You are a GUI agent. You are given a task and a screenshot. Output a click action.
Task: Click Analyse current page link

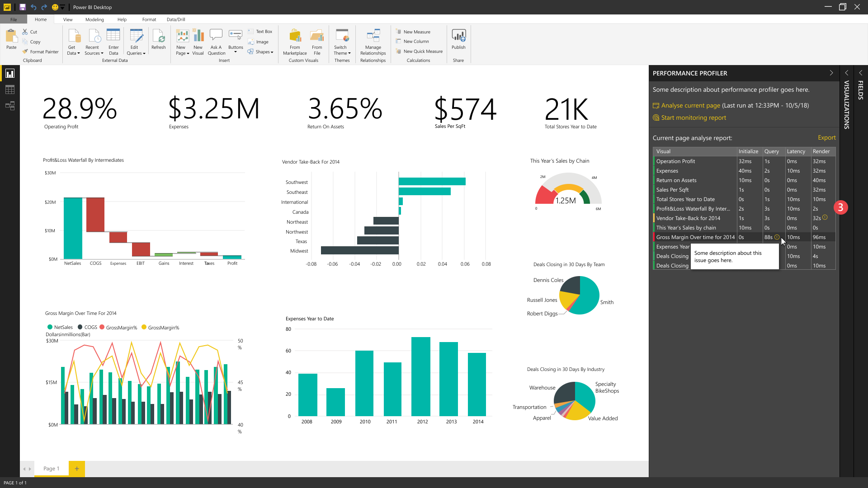coord(690,105)
